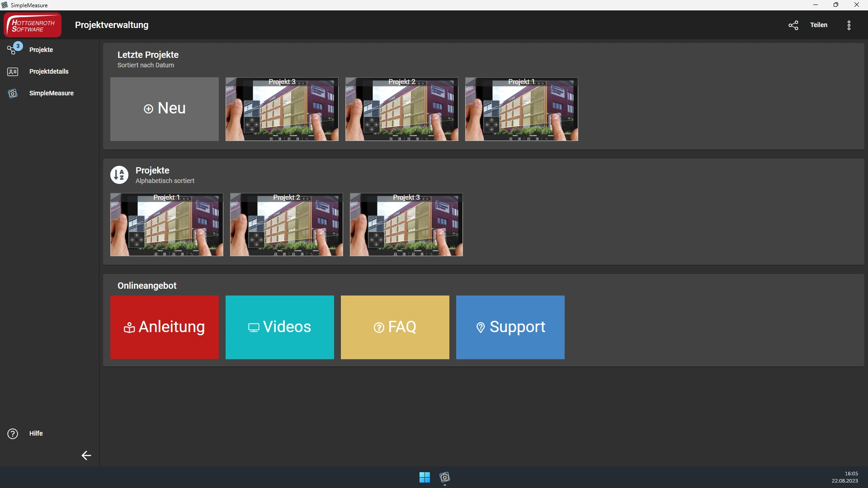The height and width of the screenshot is (488, 868).
Task: Click the Hilfe question mark icon
Action: [13, 434]
